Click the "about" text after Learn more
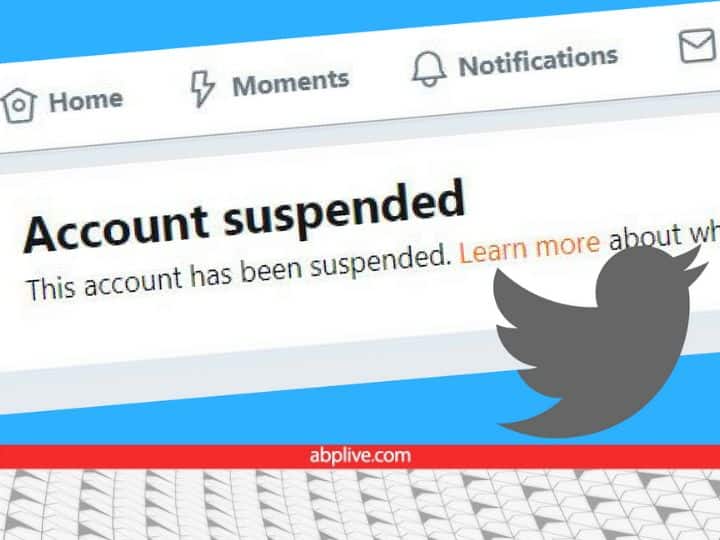This screenshot has height=540, width=720. pyautogui.click(x=646, y=237)
